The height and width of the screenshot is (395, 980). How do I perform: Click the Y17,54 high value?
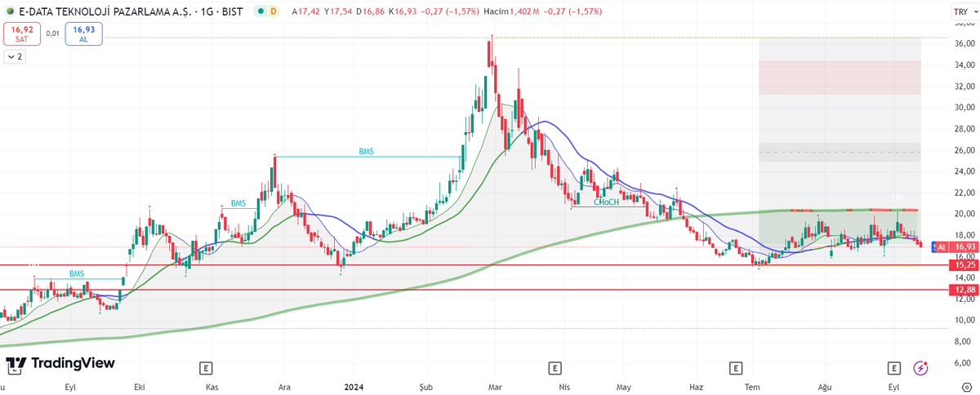[340, 11]
